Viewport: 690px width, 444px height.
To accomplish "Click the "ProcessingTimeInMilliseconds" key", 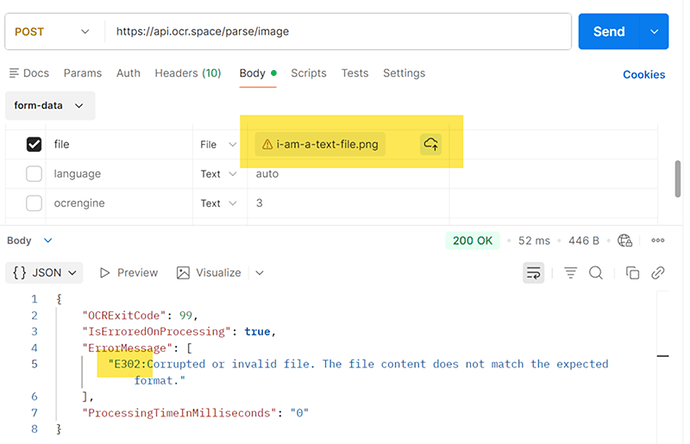I will (179, 413).
